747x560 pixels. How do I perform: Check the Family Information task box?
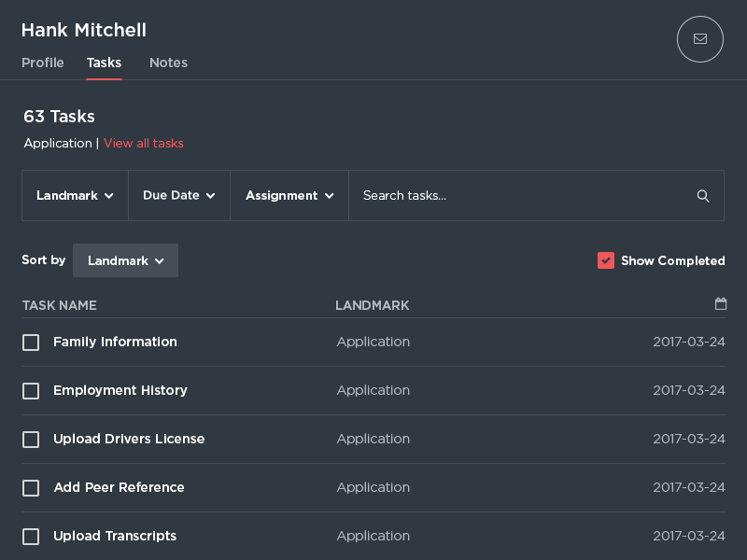click(31, 343)
